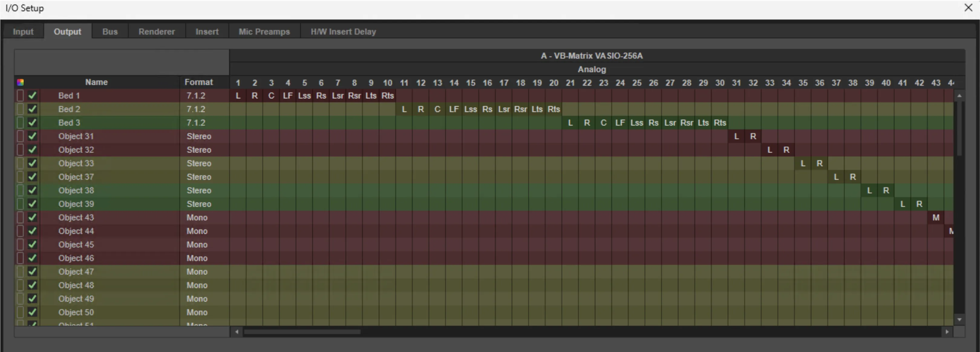The image size is (980, 352).
Task: Uncheck the Bed 2 path checkbox
Action: click(x=32, y=109)
